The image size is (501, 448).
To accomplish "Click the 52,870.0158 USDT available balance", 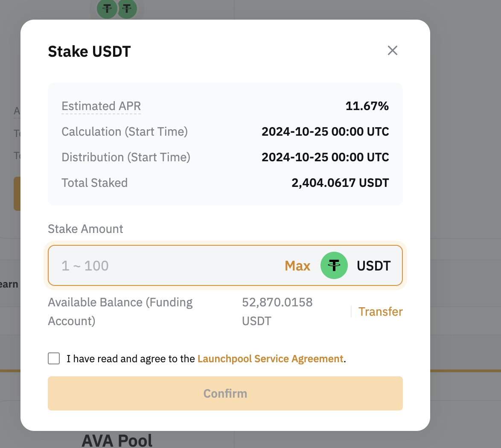I will (277, 311).
